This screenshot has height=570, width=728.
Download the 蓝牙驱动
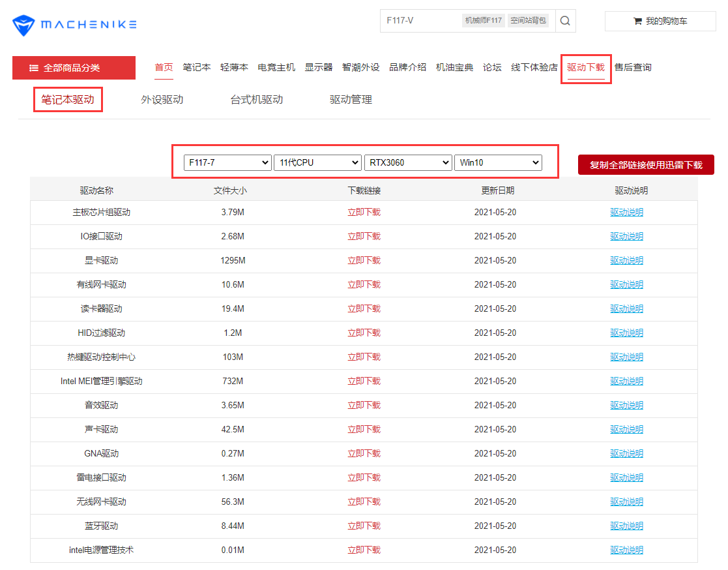[364, 526]
